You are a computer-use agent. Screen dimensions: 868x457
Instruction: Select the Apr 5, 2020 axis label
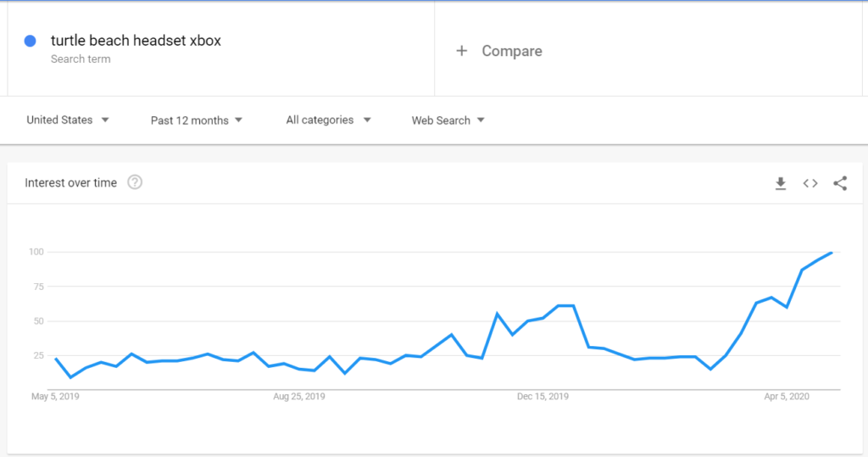(788, 396)
